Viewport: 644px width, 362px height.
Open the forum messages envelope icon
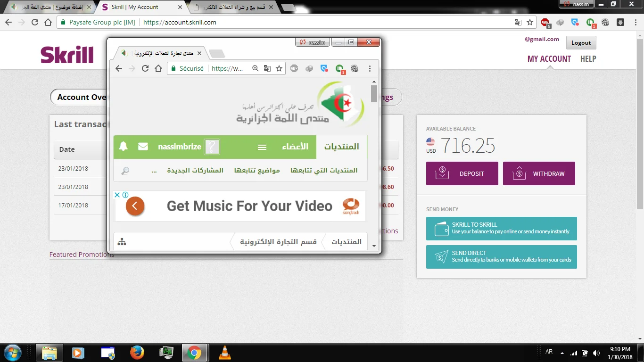click(x=143, y=147)
